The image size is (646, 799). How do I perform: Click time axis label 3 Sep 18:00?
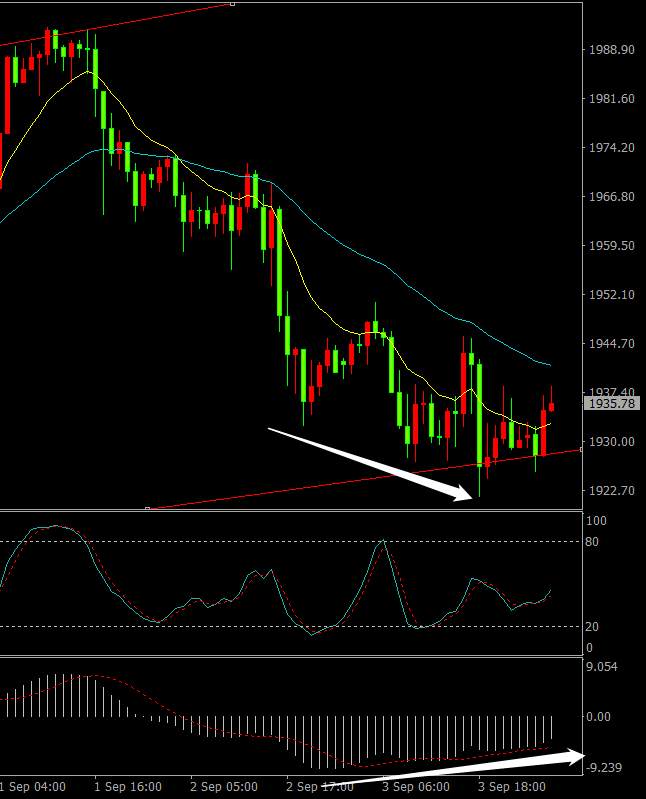(512, 787)
